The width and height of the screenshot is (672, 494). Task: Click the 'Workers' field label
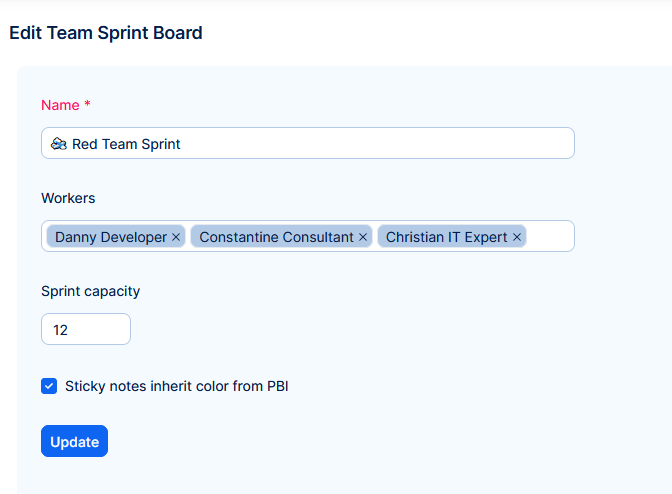[x=68, y=198]
